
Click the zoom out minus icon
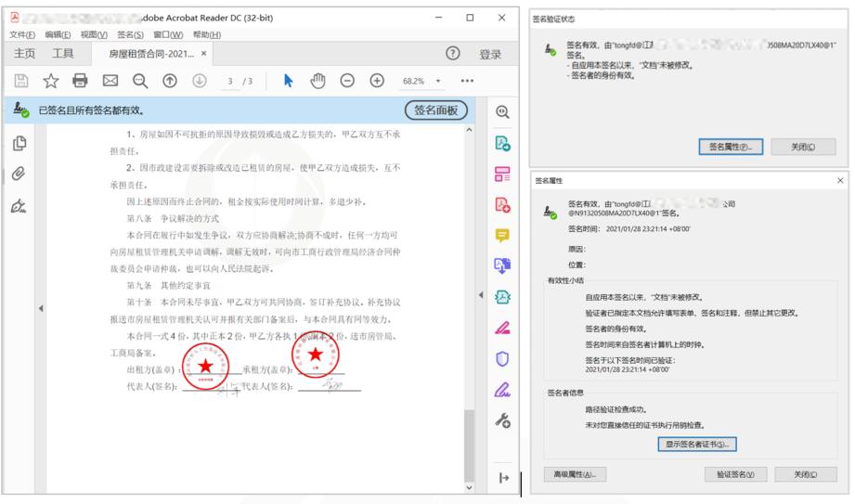click(347, 81)
